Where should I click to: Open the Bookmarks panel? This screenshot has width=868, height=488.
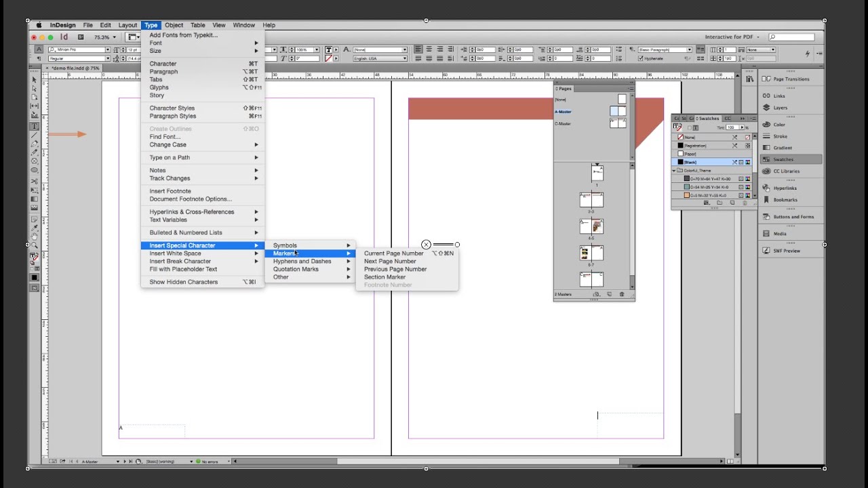click(785, 200)
